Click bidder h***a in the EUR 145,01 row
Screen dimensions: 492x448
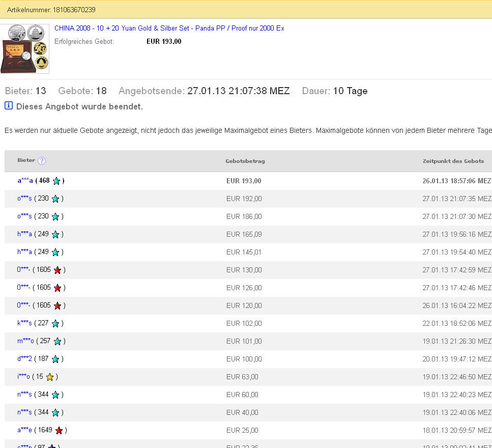pos(24,252)
